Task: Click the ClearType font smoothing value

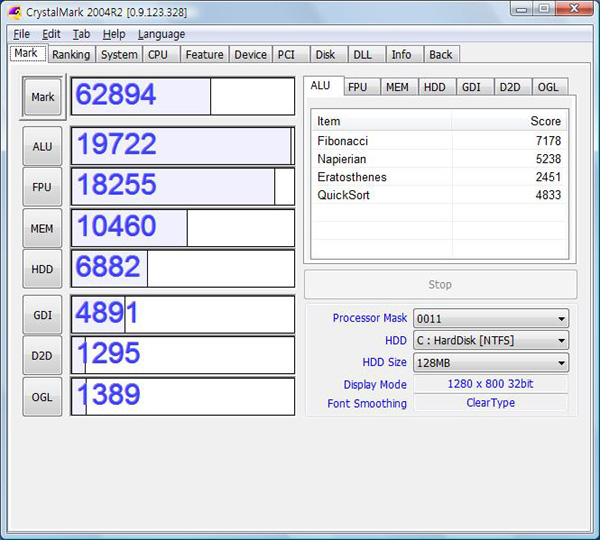Action: [491, 403]
